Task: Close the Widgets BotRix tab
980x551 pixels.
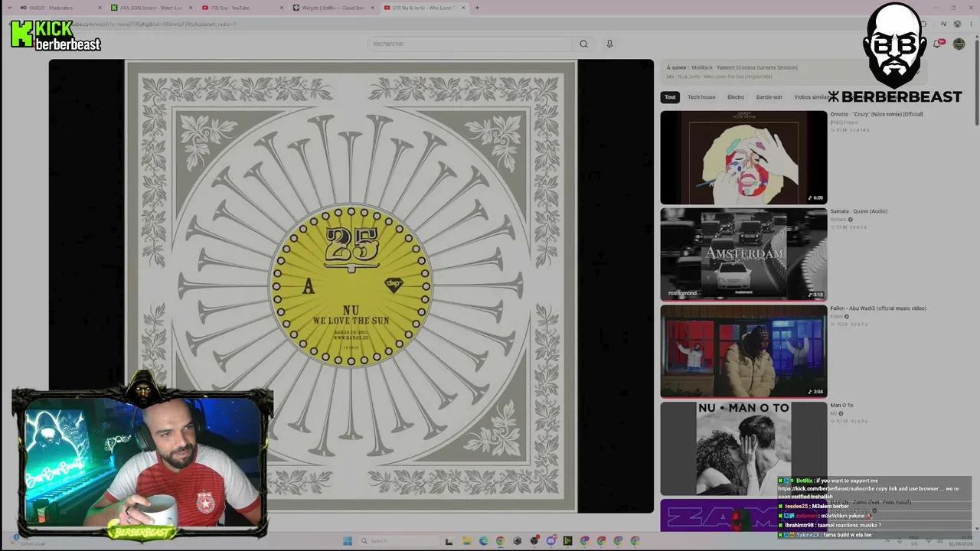Action: (x=372, y=8)
